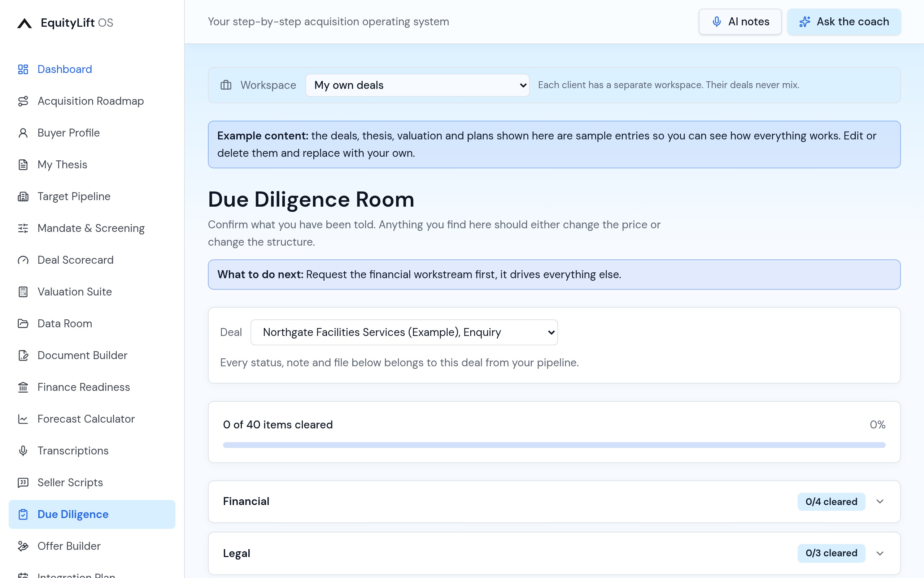The image size is (924, 578).
Task: Click the Mandate & Screening sliders icon
Action: [23, 228]
